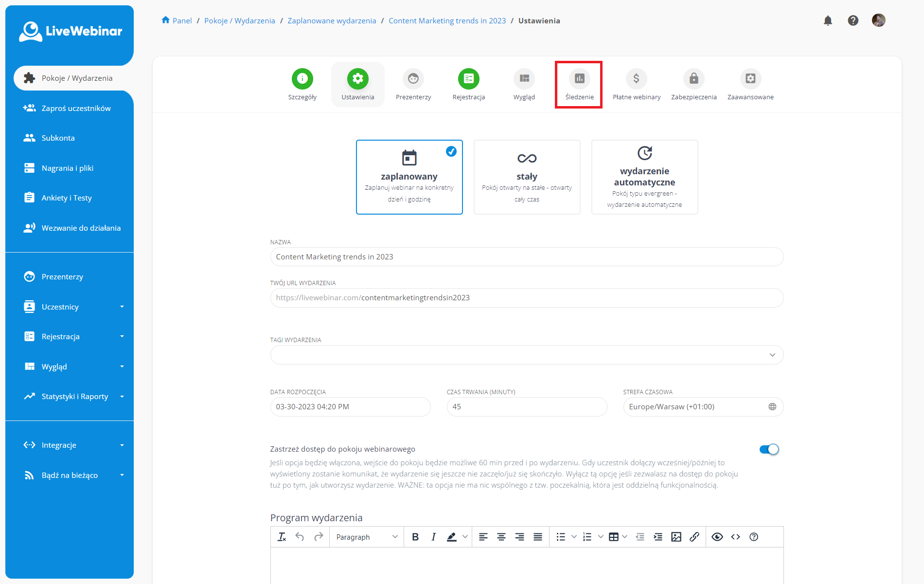The height and width of the screenshot is (584, 924).
Task: Open Nagrania i pliki in sidebar
Action: pyautogui.click(x=68, y=168)
